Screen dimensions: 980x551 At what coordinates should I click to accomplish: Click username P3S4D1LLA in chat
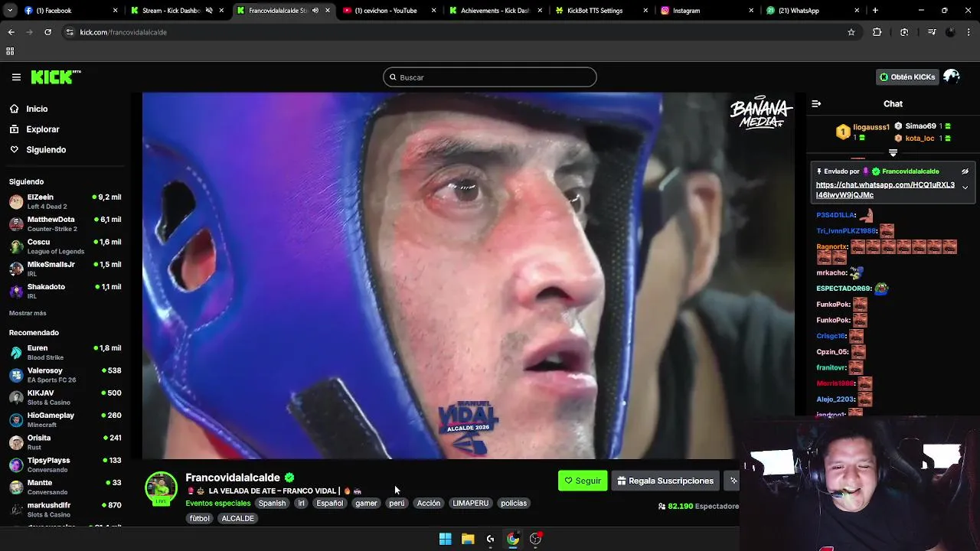[836, 216]
